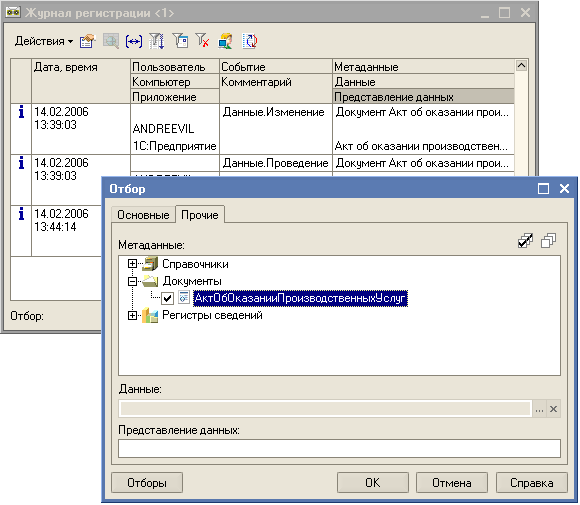Click the Представление данных input field

point(339,448)
